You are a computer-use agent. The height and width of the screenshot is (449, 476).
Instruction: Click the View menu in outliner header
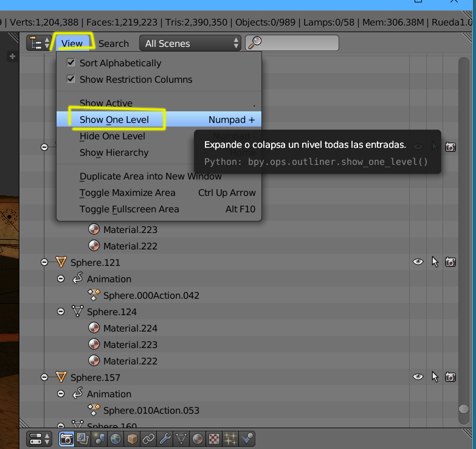pos(72,43)
